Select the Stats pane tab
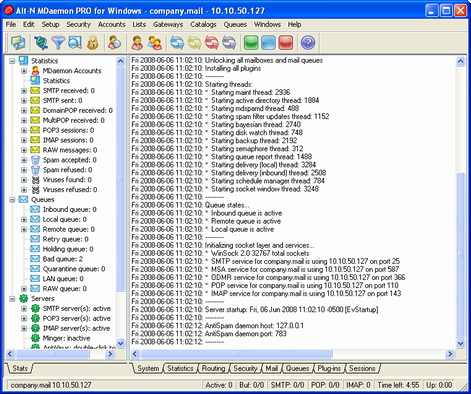471x394 pixels. tap(20, 368)
